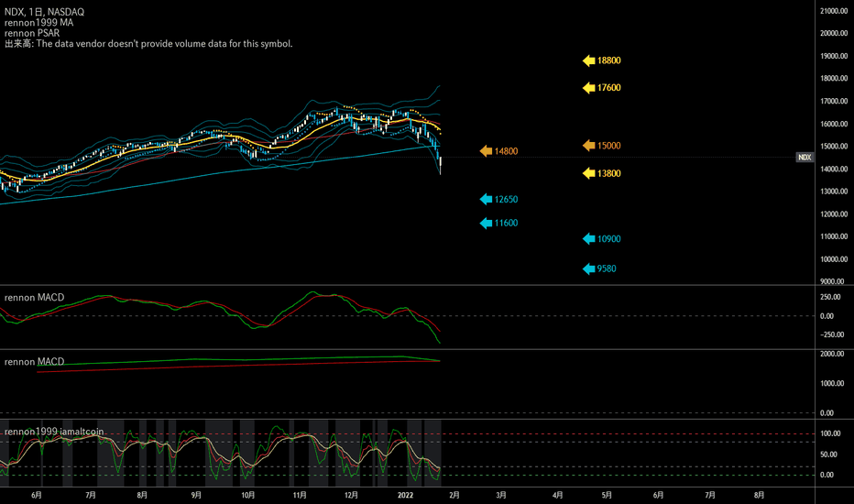Screen dimensions: 854x504
Task: Select the yellow arrow marker at 13800
Action: point(589,173)
